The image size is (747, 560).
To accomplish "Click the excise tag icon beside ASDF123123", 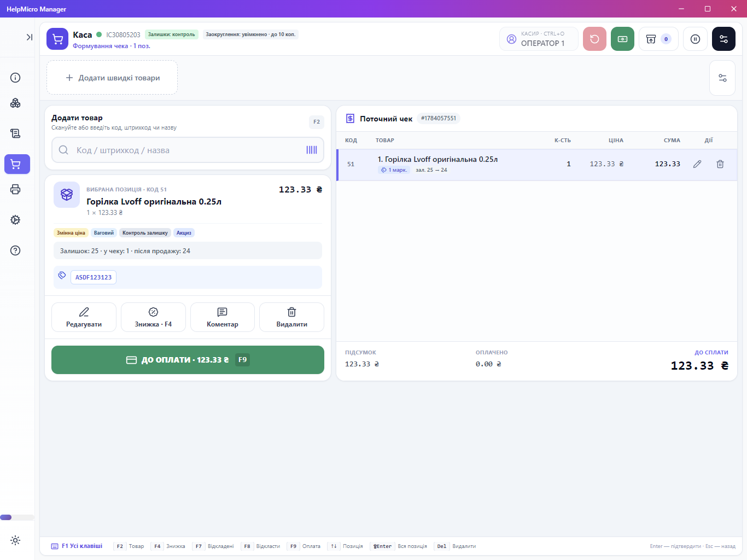I will [x=62, y=276].
